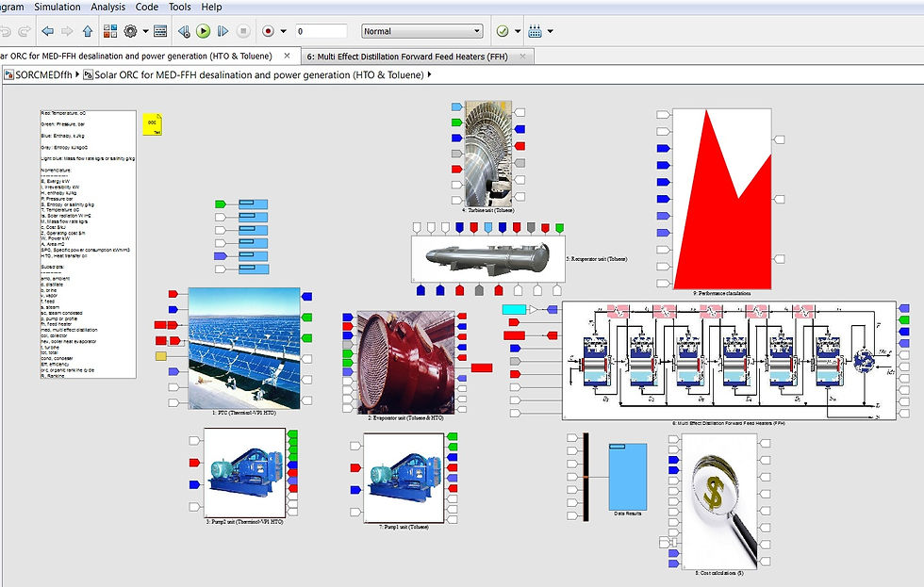Go up to parent system arrow
The image size is (924, 587).
coord(87,31)
